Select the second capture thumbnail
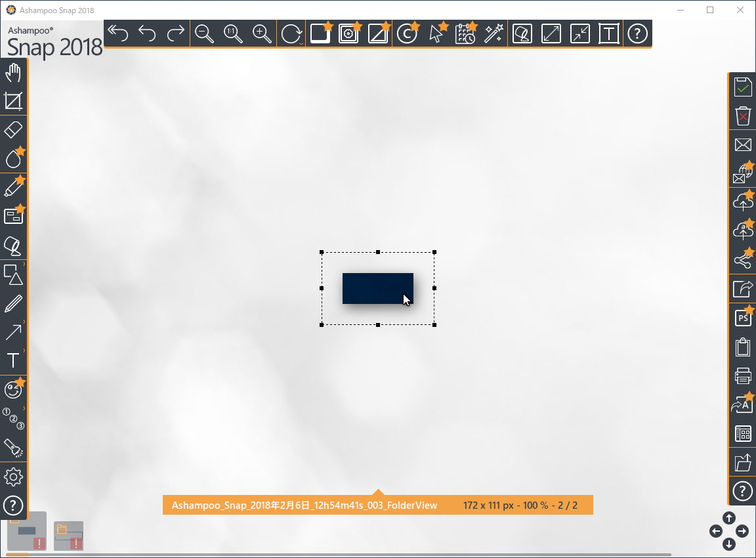Viewport: 756px width, 558px height. [x=68, y=536]
